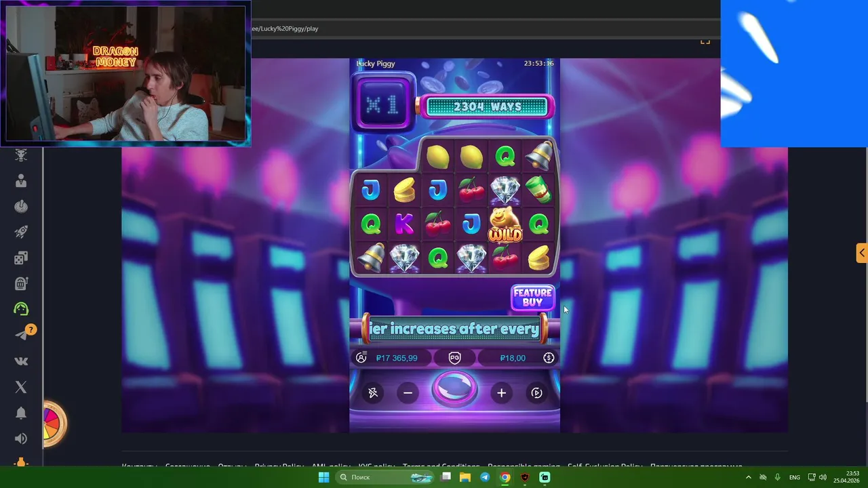Open Task View on the taskbar
868x488 pixels.
point(446,477)
